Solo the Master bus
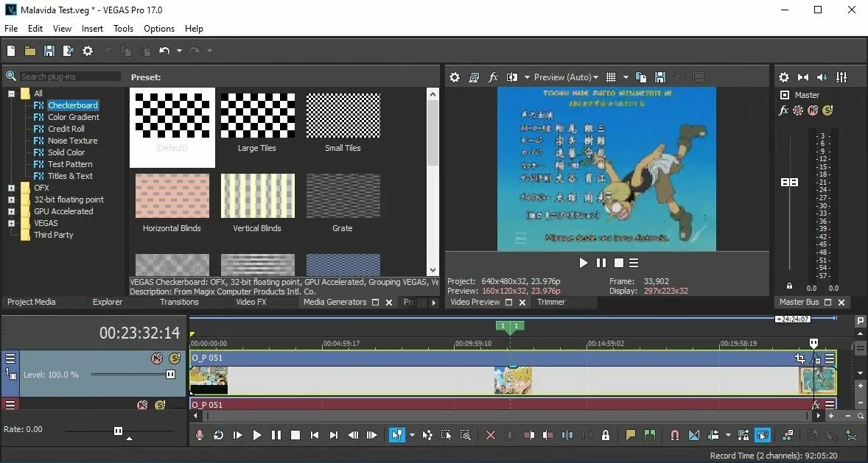The height and width of the screenshot is (463, 868). [827, 110]
